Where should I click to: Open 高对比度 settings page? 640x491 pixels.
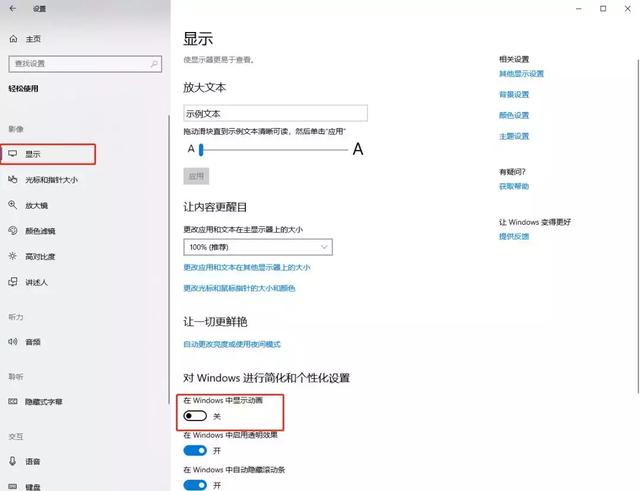[40, 257]
